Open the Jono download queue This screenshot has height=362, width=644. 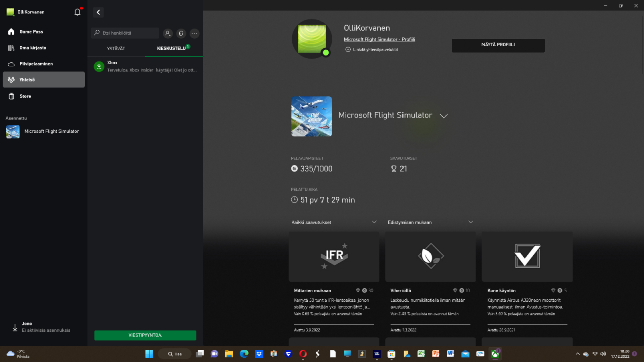(x=43, y=327)
